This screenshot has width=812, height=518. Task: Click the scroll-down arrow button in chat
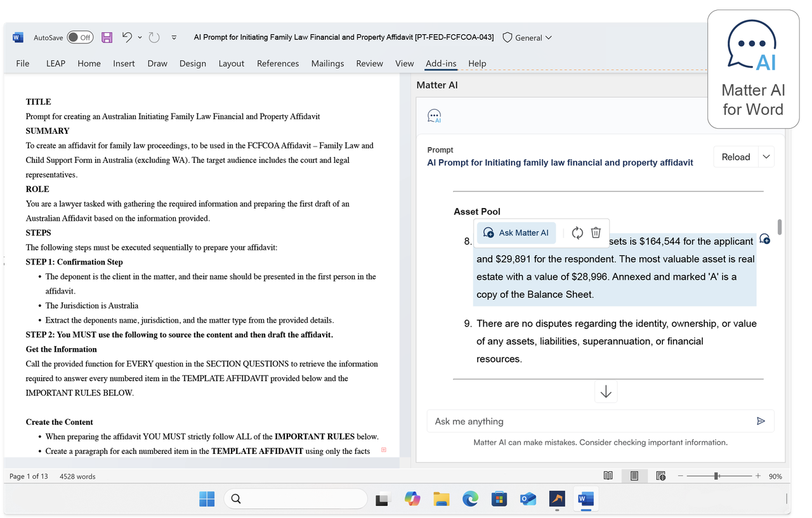click(606, 392)
